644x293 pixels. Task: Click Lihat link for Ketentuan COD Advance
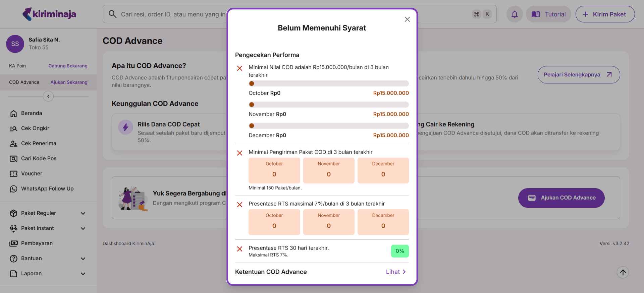(x=396, y=272)
